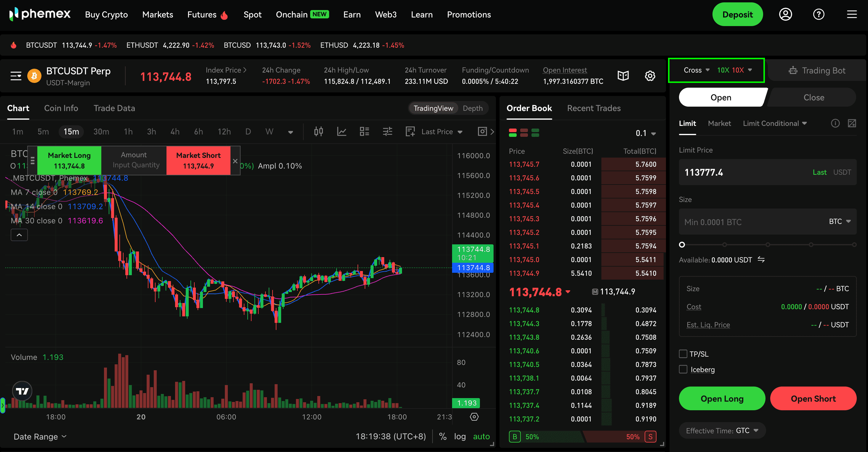Toggle auto scale on chart
The width and height of the screenshot is (868, 452).
coord(481,437)
